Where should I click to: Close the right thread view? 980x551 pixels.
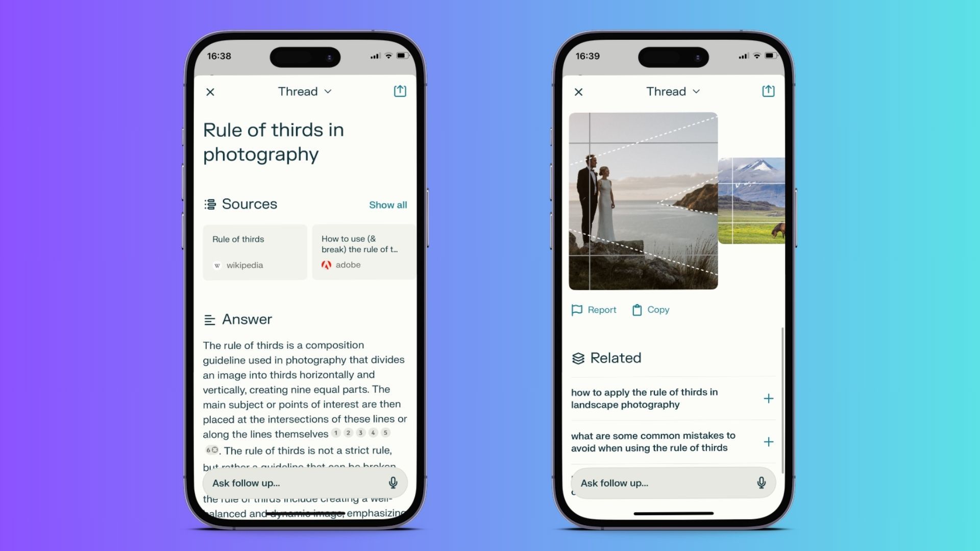coord(578,92)
